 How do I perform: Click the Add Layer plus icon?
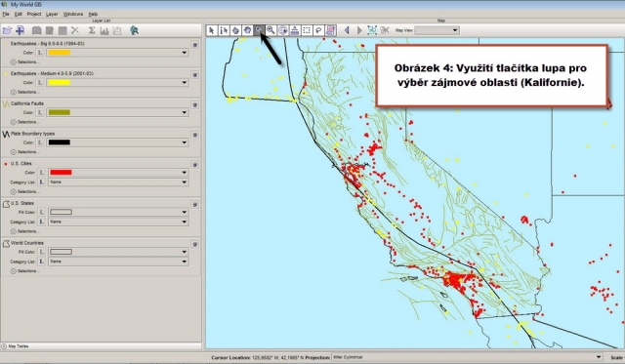(x=20, y=30)
